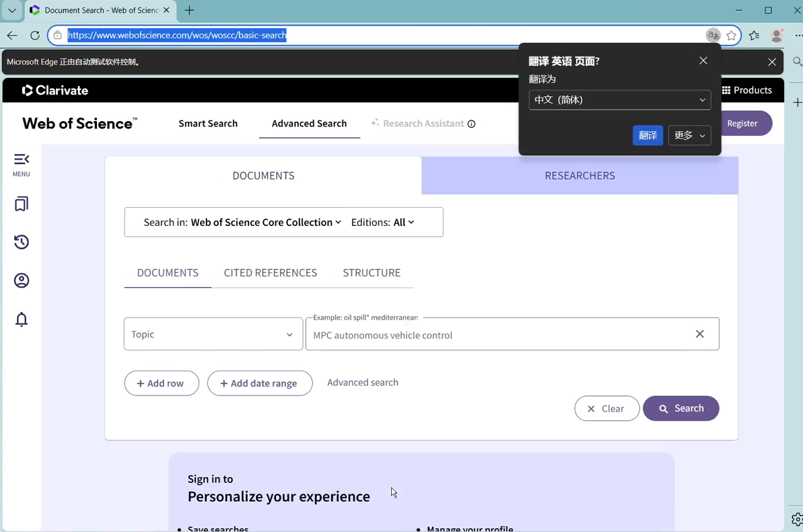Switch to CITED REFERENCES tab
803x532 pixels.
pos(271,273)
